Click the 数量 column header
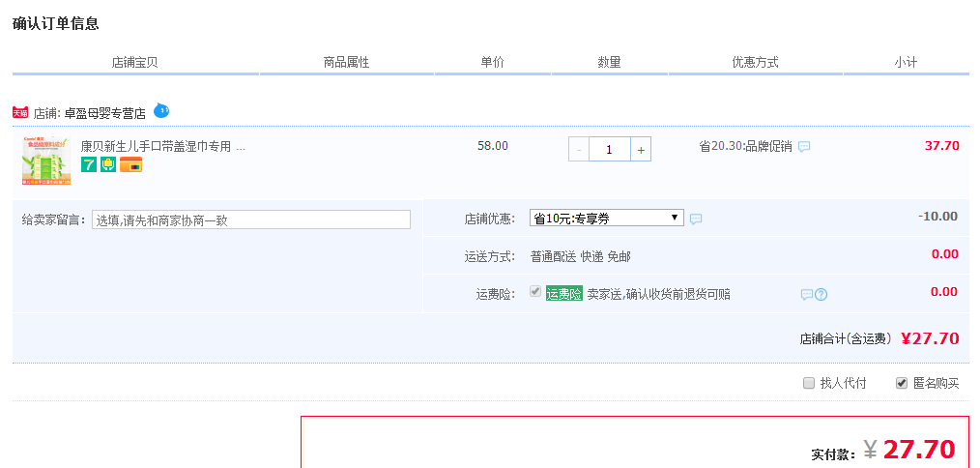This screenshot has height=468, width=980. 610,62
